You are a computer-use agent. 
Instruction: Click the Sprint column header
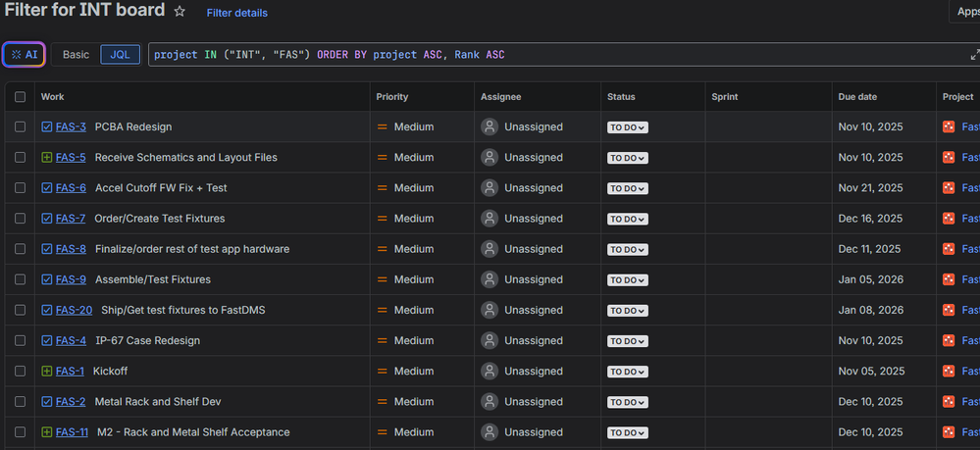724,97
